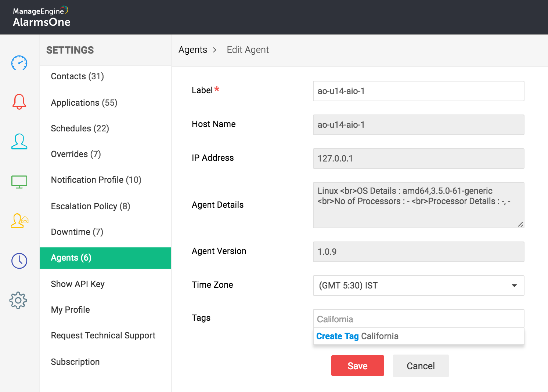This screenshot has width=548, height=392.
Task: Click the red Save button
Action: pyautogui.click(x=358, y=366)
